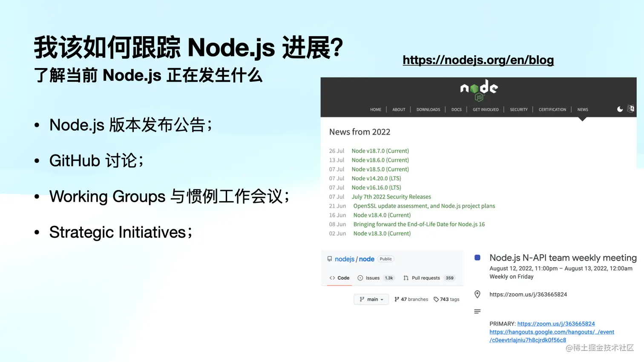The image size is (644, 362).
Task: Click the Issues 1.3k counter
Action: pyautogui.click(x=389, y=278)
